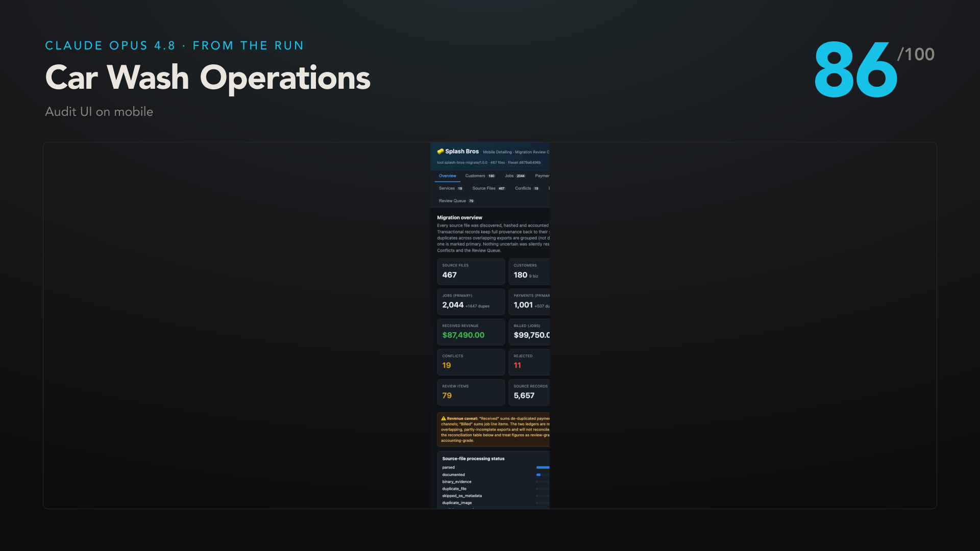The width and height of the screenshot is (980, 551).
Task: Click the Review Items 79 card
Action: coord(471,392)
